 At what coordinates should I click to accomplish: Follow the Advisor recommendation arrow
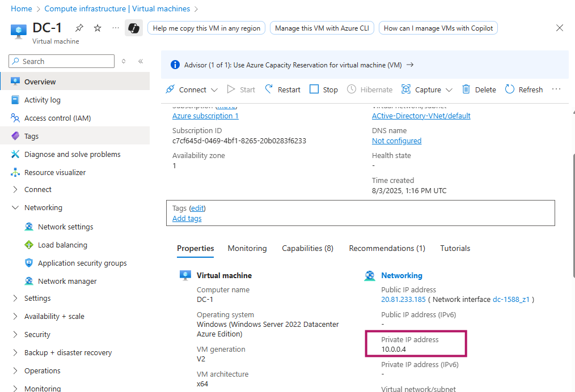(x=410, y=65)
